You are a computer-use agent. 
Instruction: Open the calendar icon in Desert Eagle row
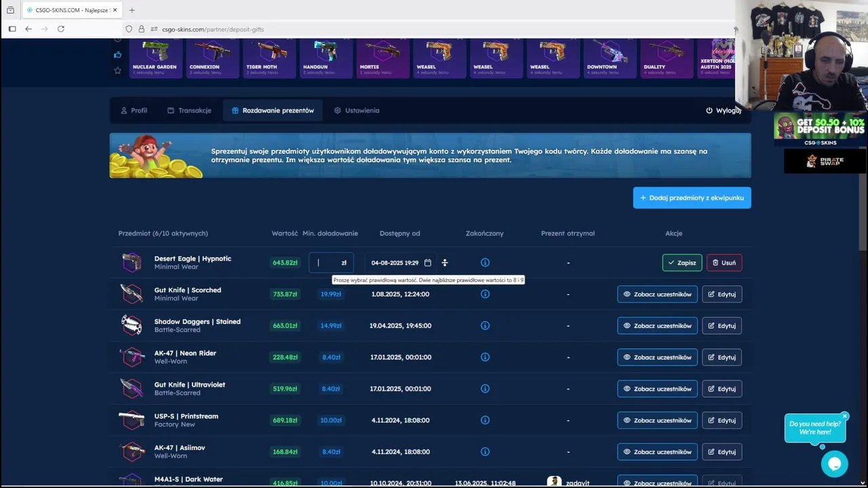427,263
